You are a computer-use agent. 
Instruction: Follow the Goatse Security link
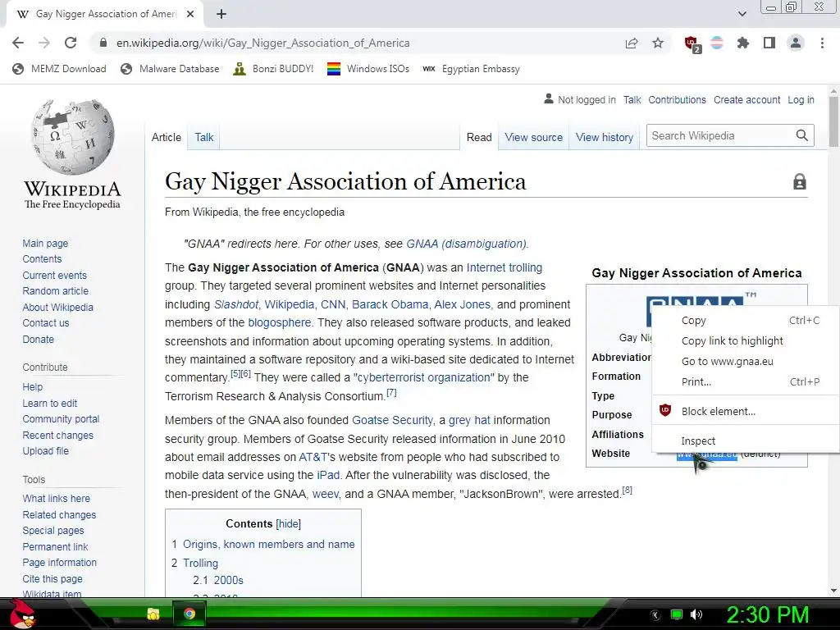tap(392, 420)
